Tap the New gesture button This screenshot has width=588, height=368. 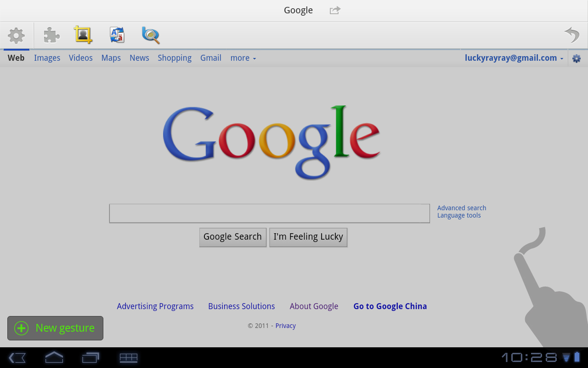point(55,328)
